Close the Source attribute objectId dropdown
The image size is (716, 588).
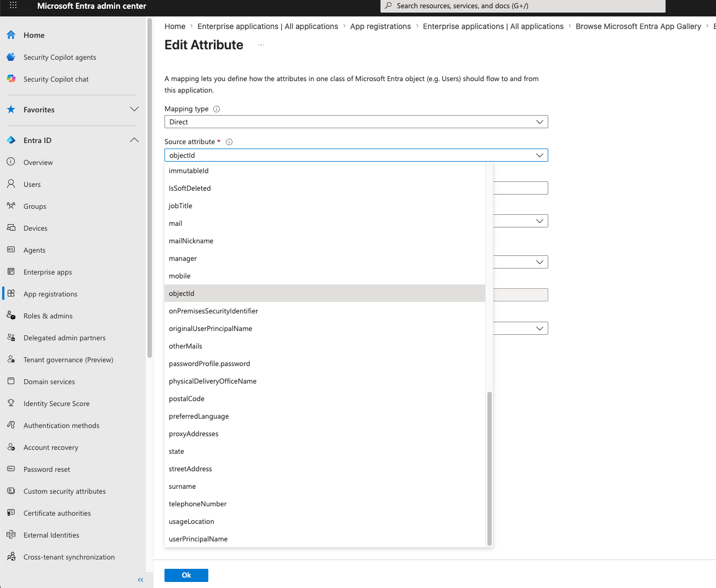pos(356,155)
